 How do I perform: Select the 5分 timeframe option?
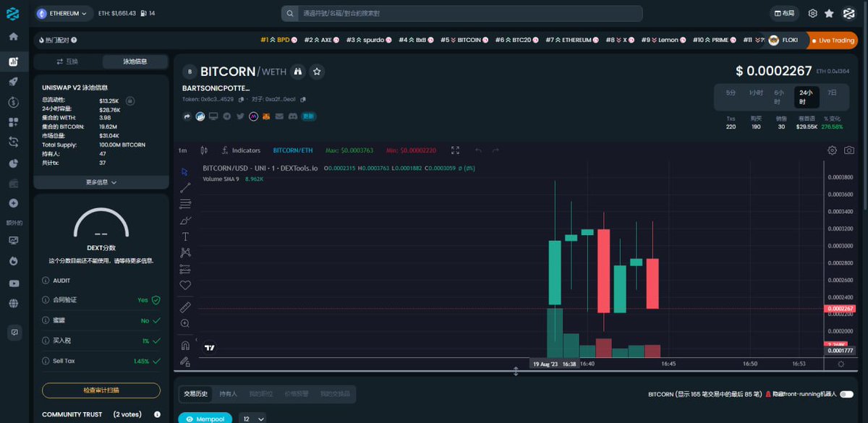pos(731,93)
